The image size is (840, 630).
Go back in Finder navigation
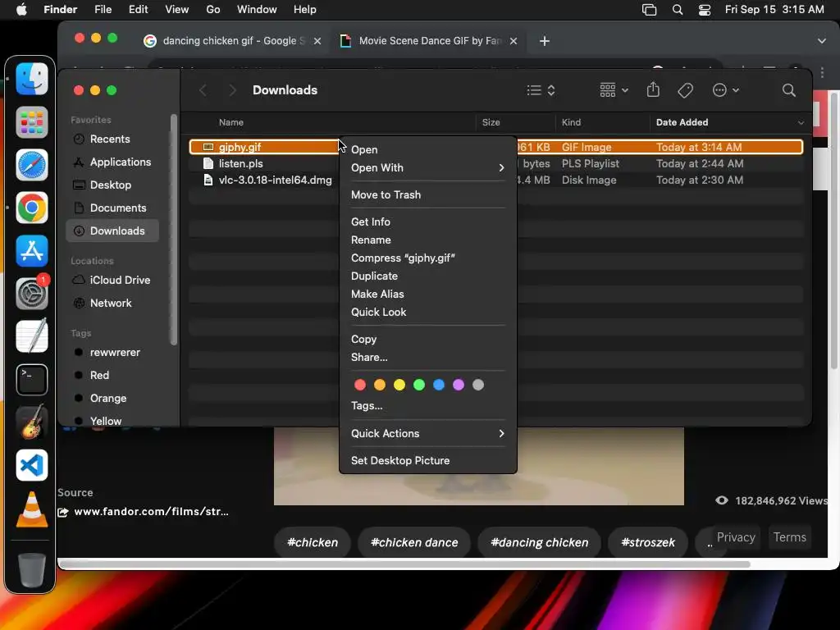click(203, 90)
